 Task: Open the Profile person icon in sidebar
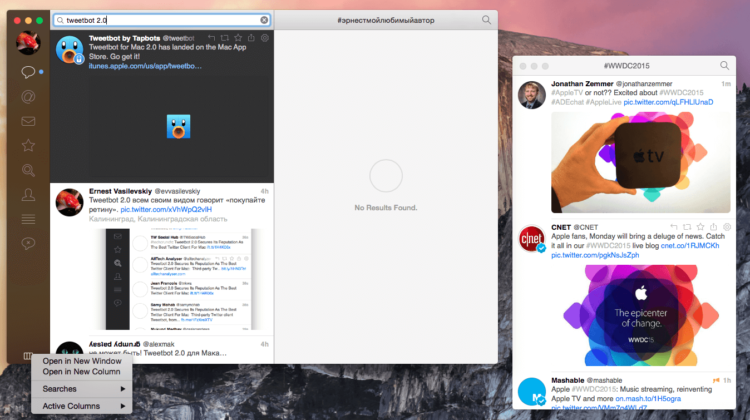[28, 195]
